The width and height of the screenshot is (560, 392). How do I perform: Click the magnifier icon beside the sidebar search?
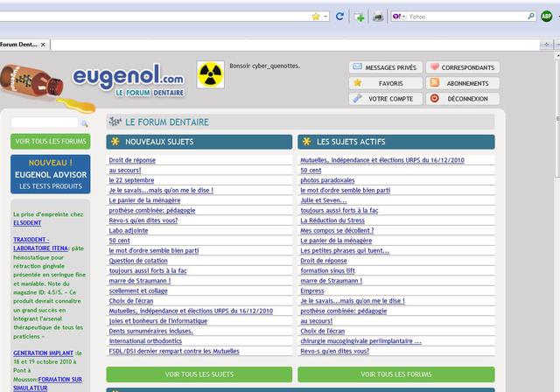84,124
